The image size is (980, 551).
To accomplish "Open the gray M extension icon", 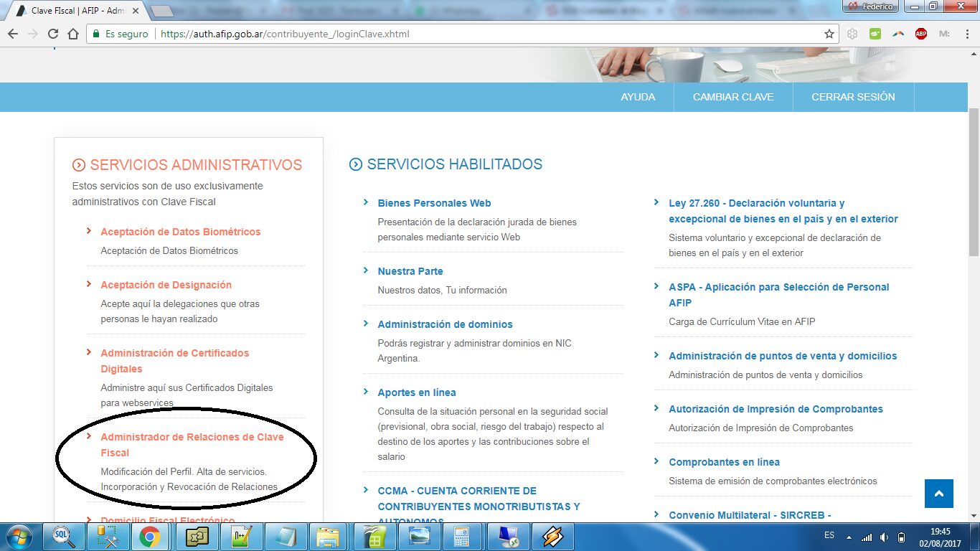I will pyautogui.click(x=944, y=34).
